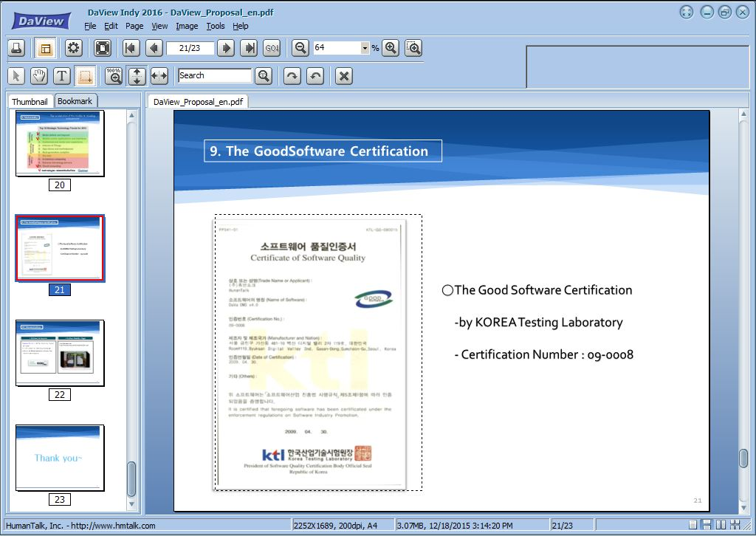Click the HumanTalk http://www.hmtalk.com status text
Screen dimensions: 756x536
click(80, 526)
